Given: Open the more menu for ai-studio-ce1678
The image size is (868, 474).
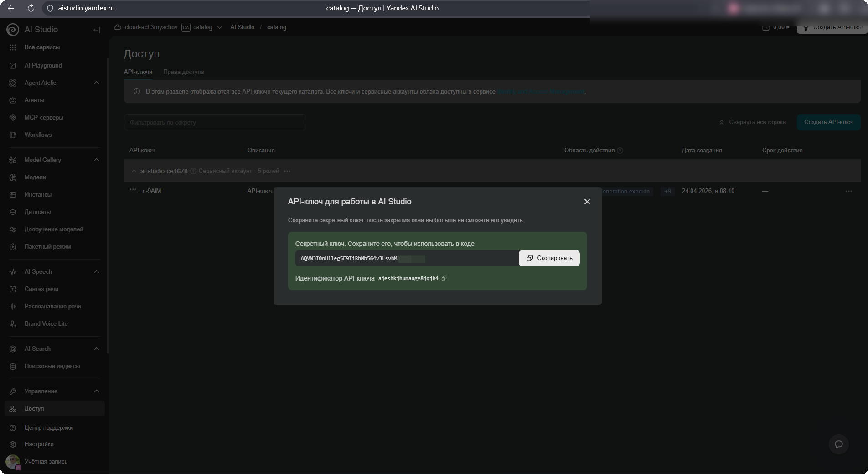Looking at the screenshot, I should point(287,171).
